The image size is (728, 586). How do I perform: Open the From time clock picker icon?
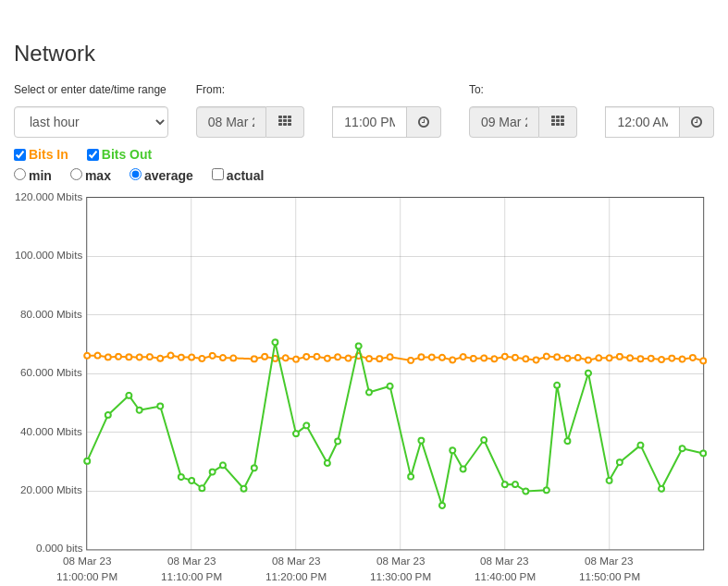(x=424, y=122)
